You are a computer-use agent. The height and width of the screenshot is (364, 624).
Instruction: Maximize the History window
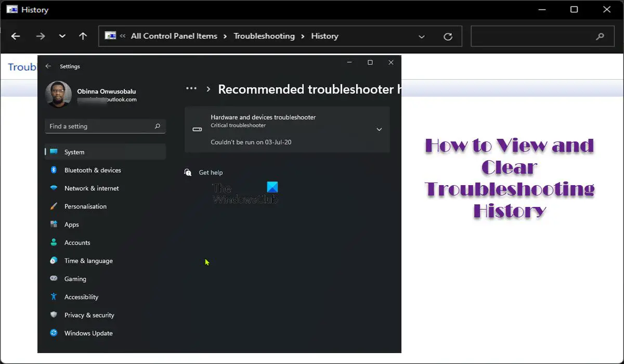coord(574,9)
